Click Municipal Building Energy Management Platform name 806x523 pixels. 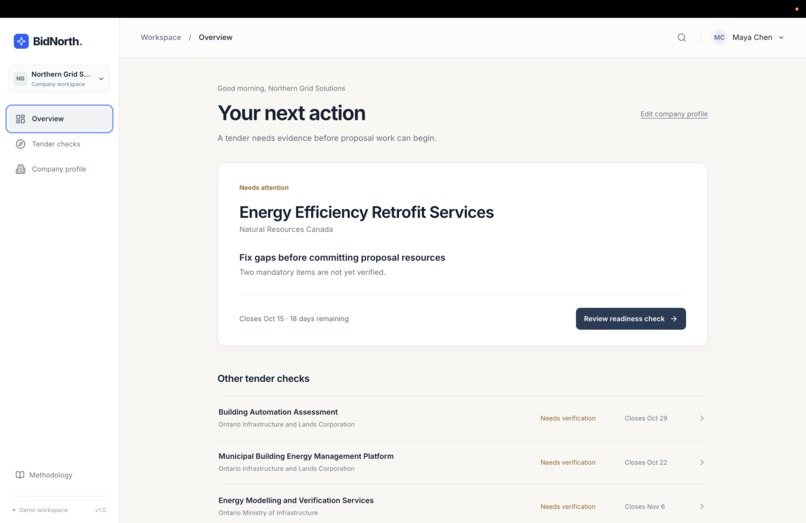pos(306,456)
